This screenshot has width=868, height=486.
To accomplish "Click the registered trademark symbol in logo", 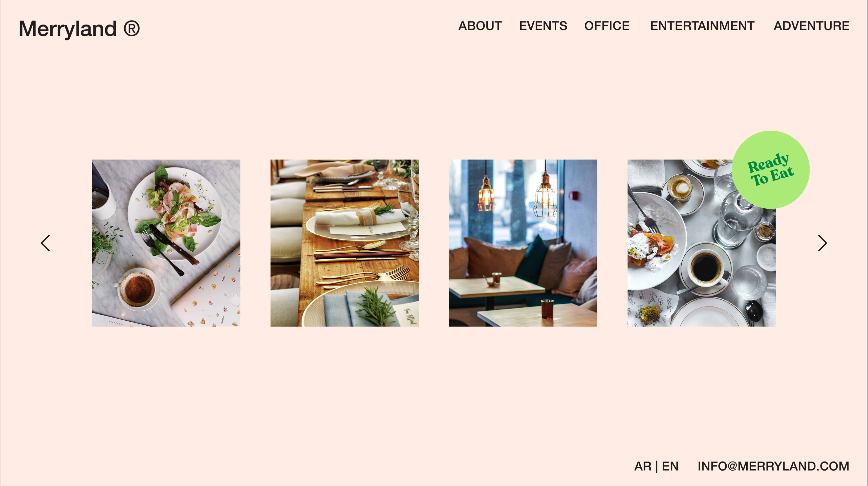I will 132,28.
